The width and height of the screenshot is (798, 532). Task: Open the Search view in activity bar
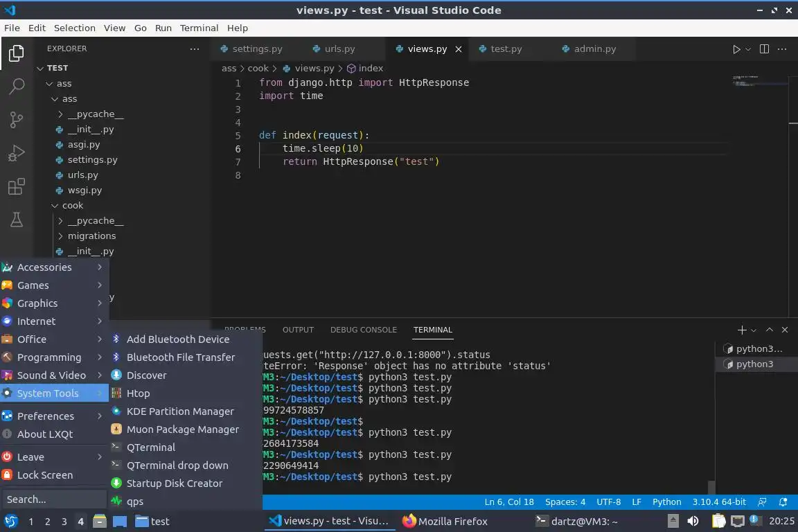click(x=17, y=87)
